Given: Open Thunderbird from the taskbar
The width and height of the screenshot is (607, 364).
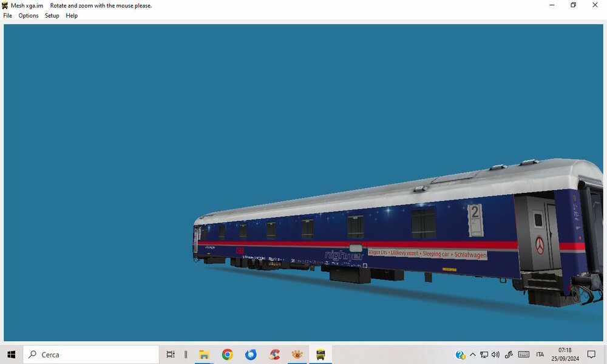Looking at the screenshot, I should (251, 354).
